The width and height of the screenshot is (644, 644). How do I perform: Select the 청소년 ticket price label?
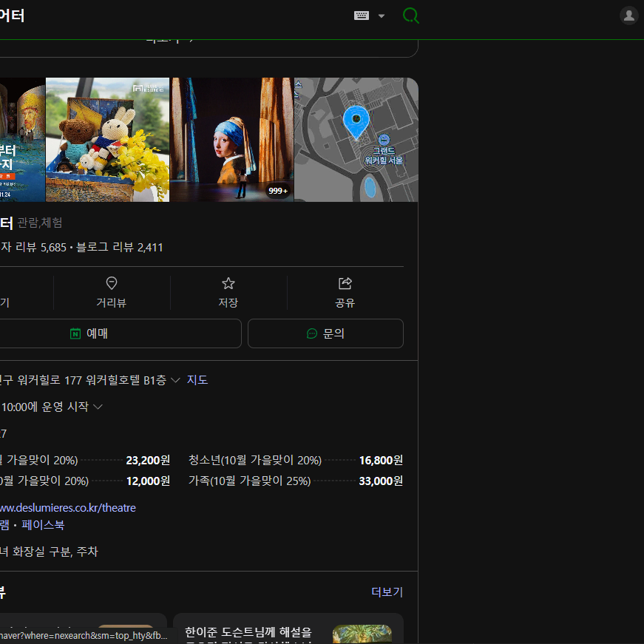coord(254,461)
